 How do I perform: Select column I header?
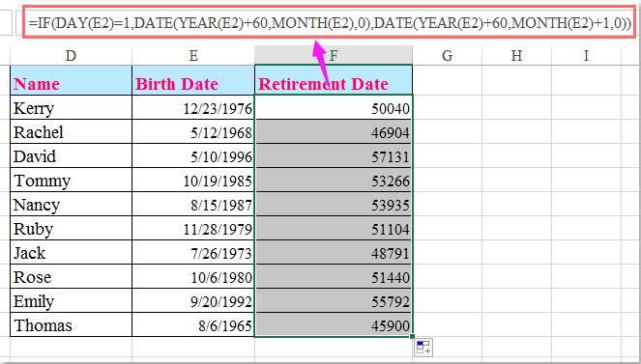pos(586,55)
